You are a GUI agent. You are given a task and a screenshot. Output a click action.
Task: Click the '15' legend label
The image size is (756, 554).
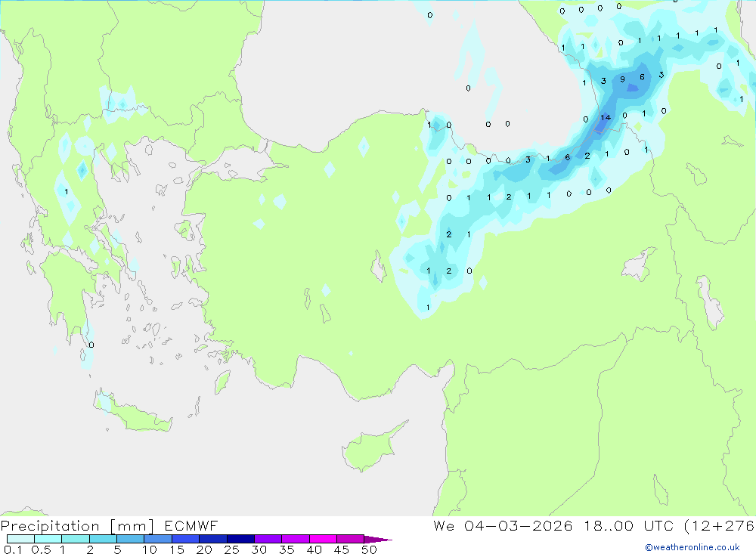point(177,549)
